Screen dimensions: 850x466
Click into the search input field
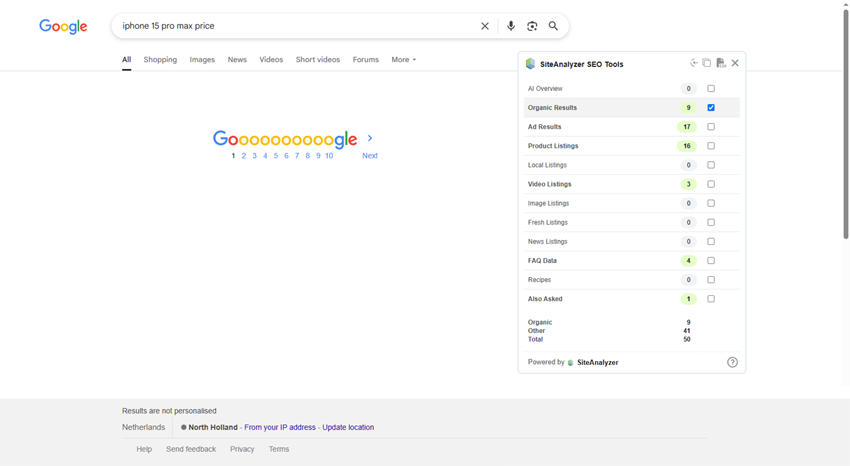293,26
